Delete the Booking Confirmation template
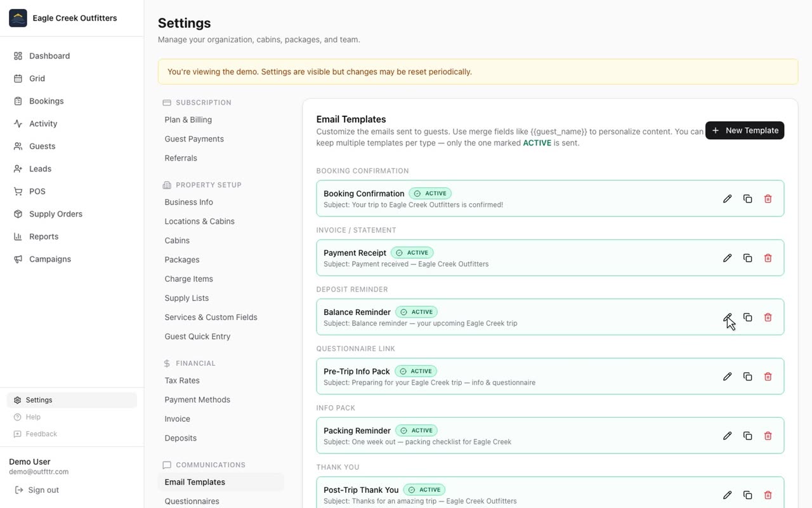The width and height of the screenshot is (812, 508). pos(768,199)
